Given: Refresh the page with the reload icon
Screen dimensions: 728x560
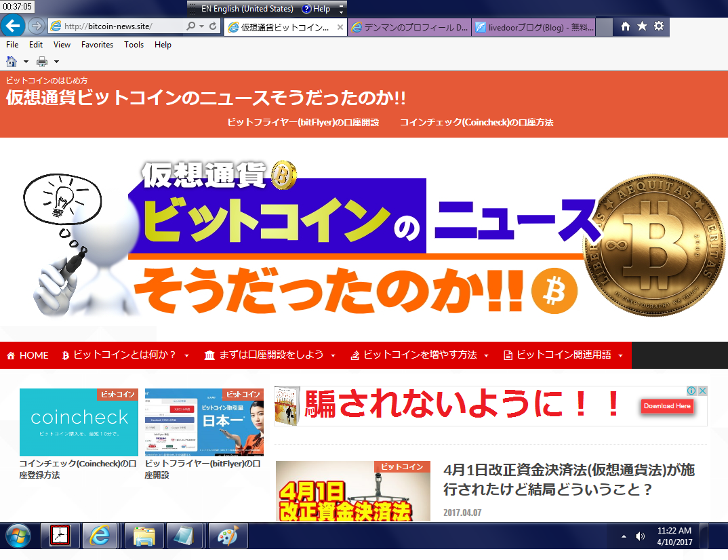Looking at the screenshot, I should coord(213,26).
